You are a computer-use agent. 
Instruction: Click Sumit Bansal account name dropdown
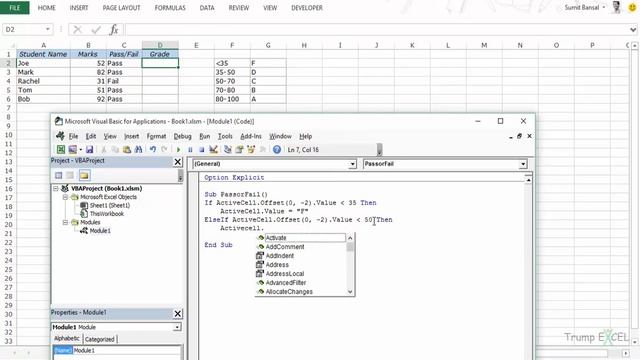[585, 7]
